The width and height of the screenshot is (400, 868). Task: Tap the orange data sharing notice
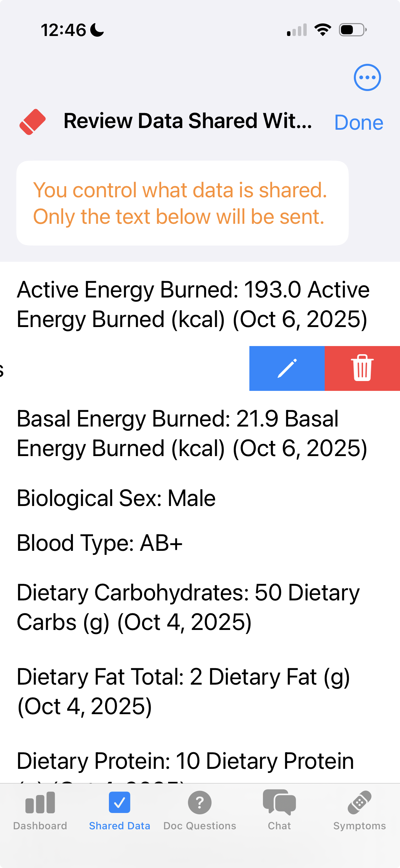tap(183, 203)
